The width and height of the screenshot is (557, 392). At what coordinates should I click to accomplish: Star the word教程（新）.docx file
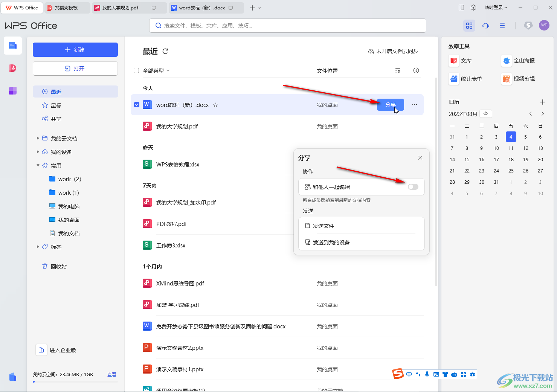tap(215, 105)
